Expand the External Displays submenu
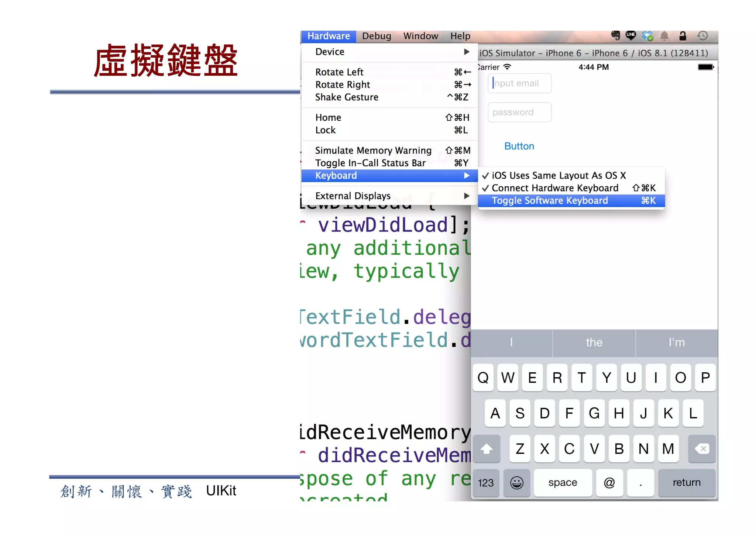This screenshot has height=534, width=756. [389, 196]
